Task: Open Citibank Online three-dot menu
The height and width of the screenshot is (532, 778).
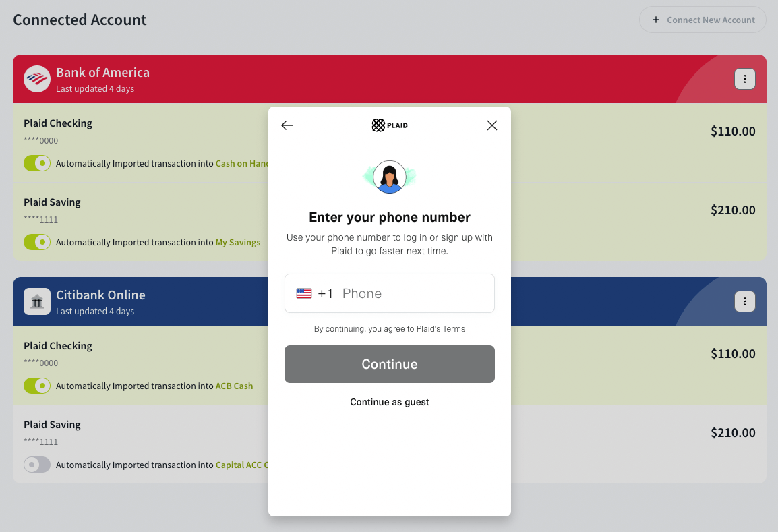Action: click(745, 301)
